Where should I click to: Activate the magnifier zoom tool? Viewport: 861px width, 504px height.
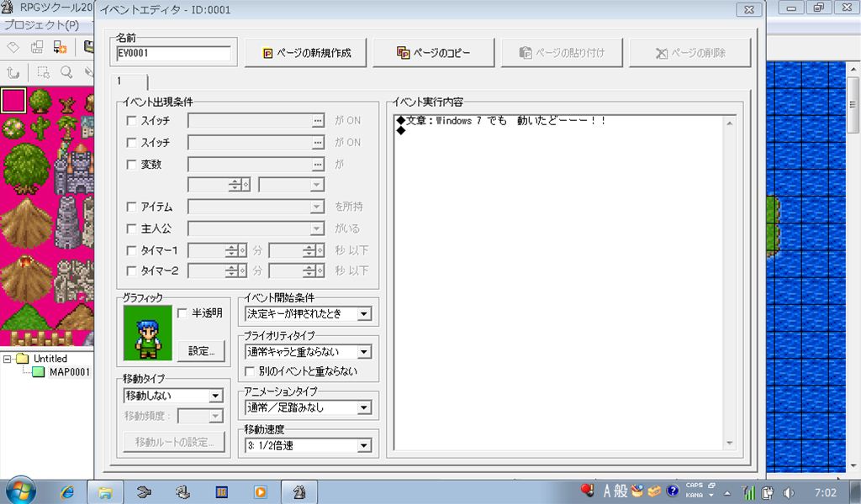pos(66,72)
